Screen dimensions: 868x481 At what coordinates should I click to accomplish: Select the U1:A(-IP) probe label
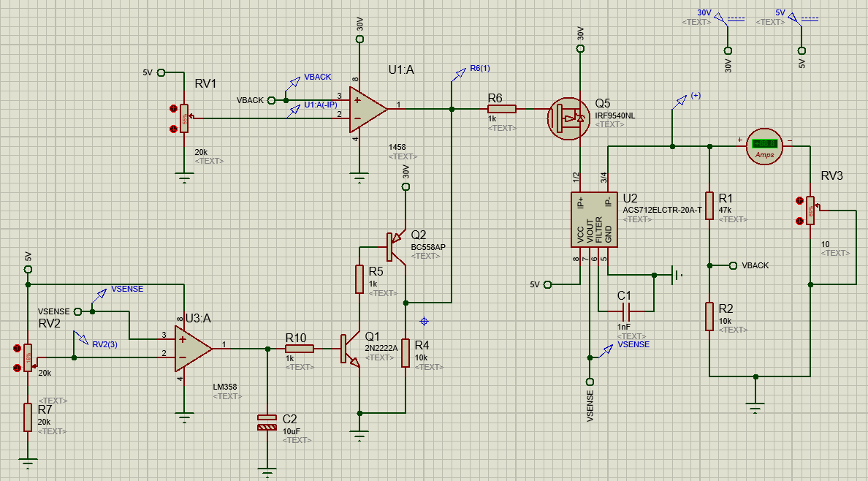coord(321,105)
